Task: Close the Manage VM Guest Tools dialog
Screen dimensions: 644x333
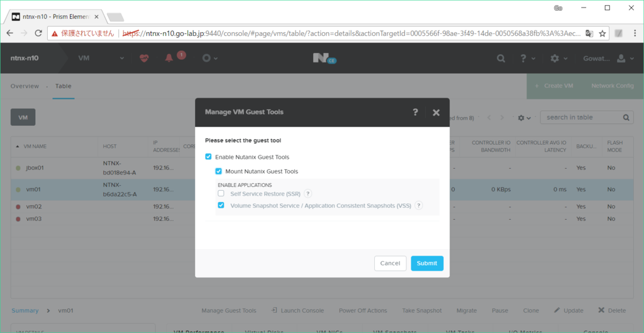Action: pyautogui.click(x=436, y=112)
